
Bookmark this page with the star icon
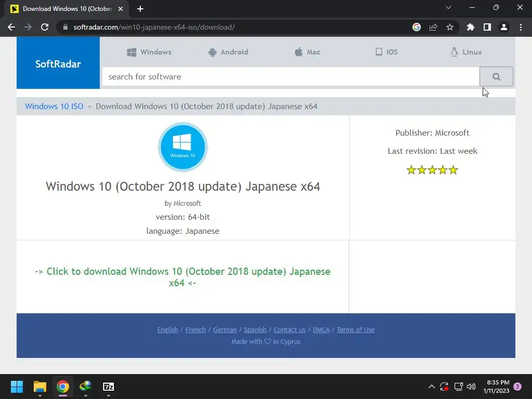coord(450,27)
